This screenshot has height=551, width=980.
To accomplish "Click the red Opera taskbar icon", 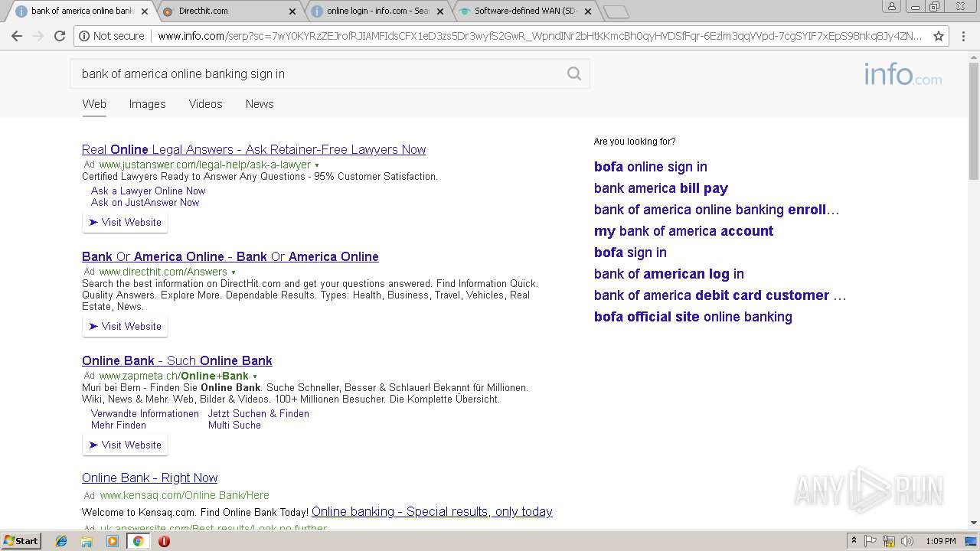I will pos(164,541).
